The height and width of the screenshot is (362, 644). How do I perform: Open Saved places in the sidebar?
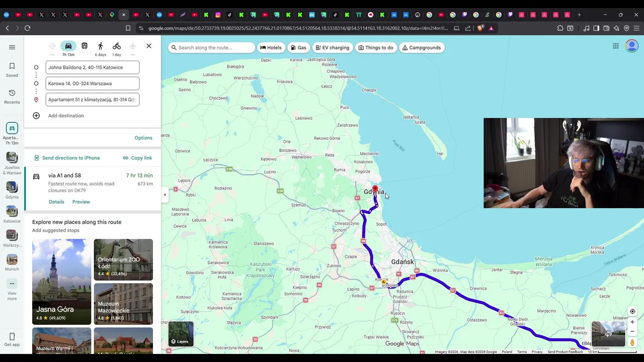point(12,70)
